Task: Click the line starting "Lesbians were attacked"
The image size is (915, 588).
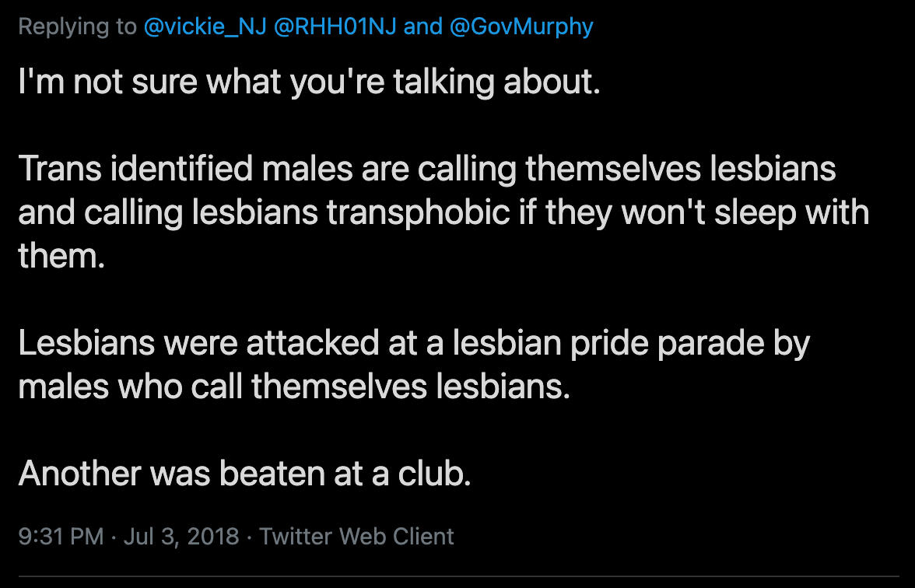Action: tap(414, 343)
